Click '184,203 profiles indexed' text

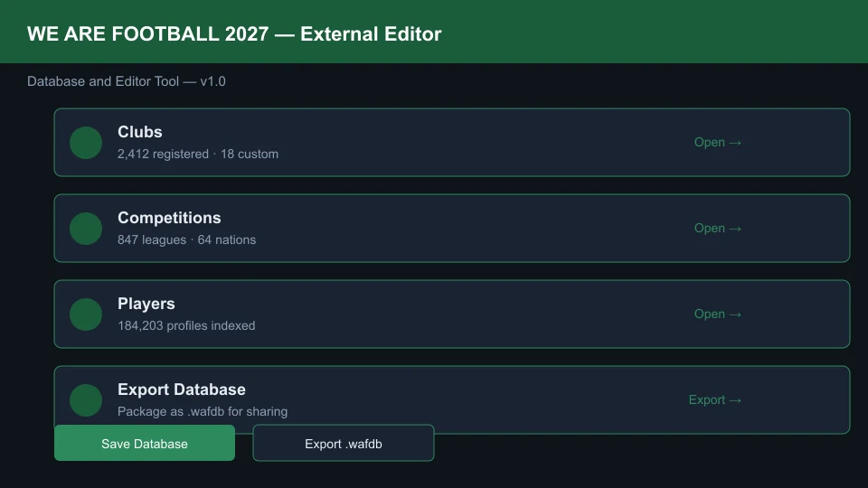tap(186, 325)
